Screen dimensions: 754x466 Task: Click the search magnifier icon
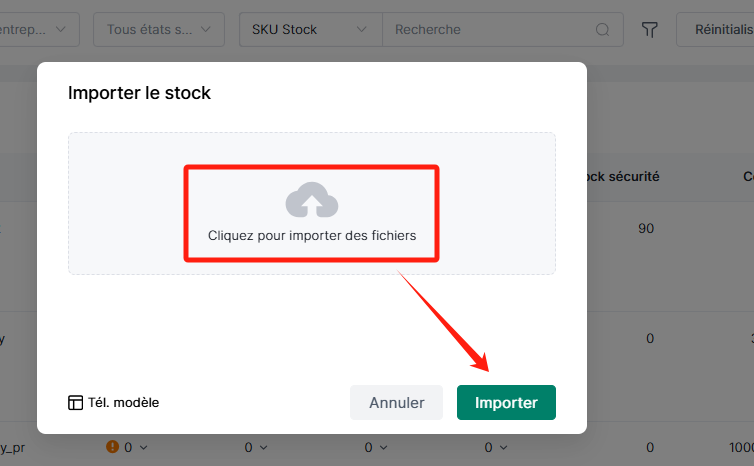602,30
